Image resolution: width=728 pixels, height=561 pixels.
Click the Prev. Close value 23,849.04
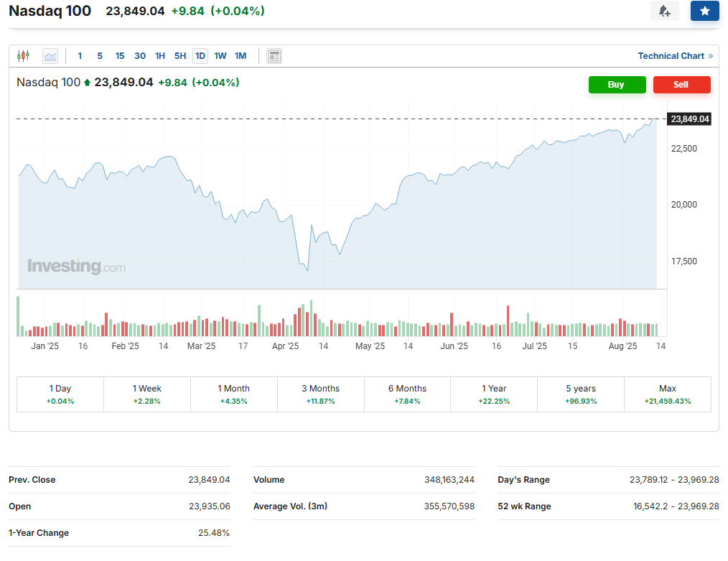(209, 480)
